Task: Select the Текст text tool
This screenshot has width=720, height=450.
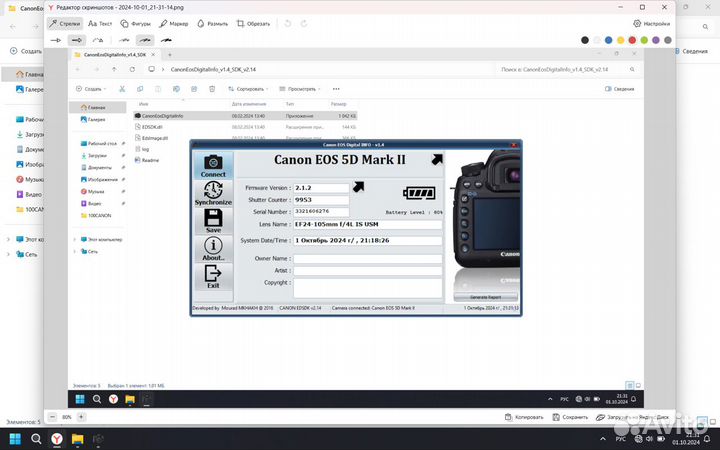Action: click(x=100, y=23)
